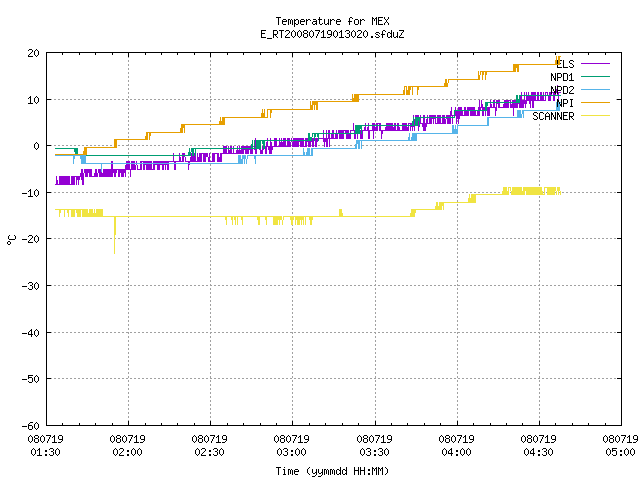Click the 'Time (yymmdd HH:MM)' axis title
640x480 pixels.
[x=332, y=471]
